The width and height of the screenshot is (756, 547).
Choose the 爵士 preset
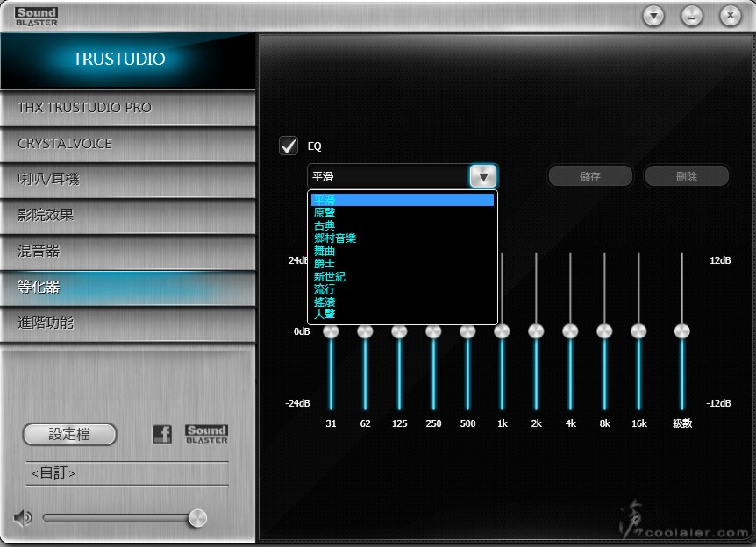click(x=403, y=264)
